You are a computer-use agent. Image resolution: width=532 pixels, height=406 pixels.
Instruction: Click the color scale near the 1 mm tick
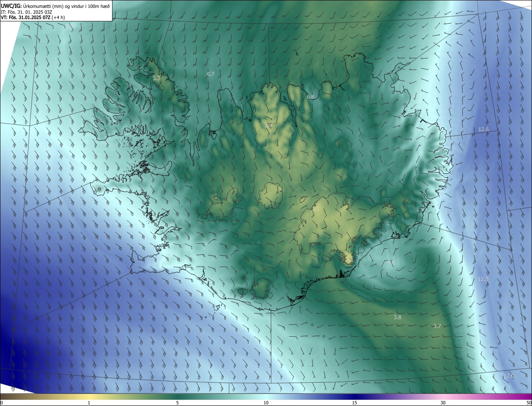click(89, 396)
